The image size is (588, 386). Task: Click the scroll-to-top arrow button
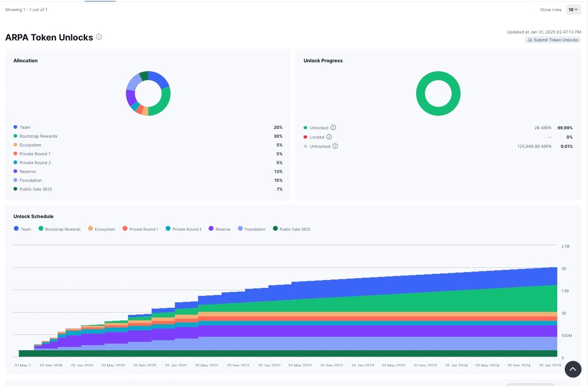(573, 369)
